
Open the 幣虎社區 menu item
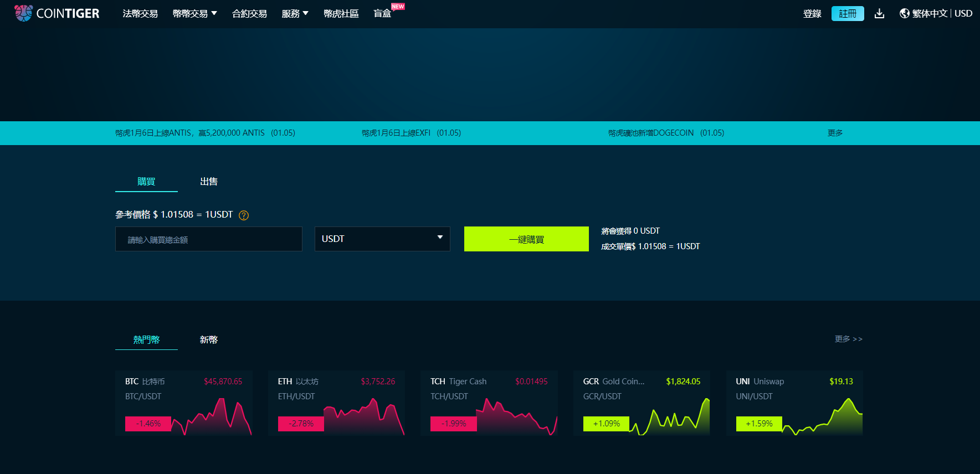tap(341, 13)
